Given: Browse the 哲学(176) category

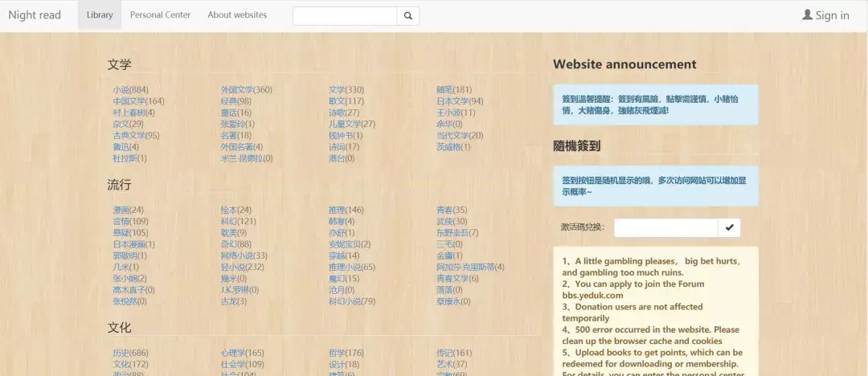Looking at the screenshot, I should 346,353.
